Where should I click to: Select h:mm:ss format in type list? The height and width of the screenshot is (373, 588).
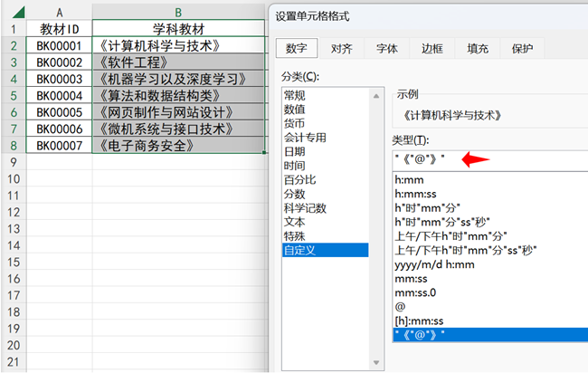[417, 194]
